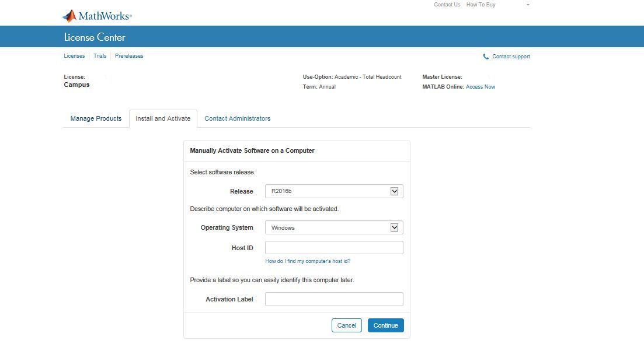Open 'How do I find my computer's host id?'

[308, 261]
